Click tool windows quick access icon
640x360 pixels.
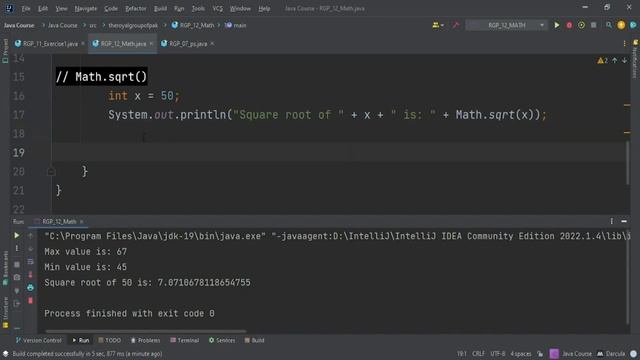click(x=6, y=354)
